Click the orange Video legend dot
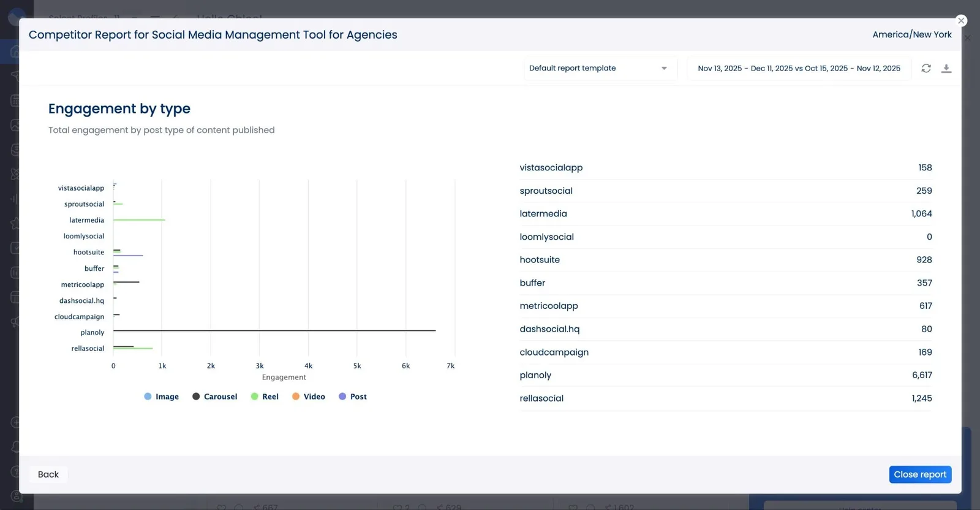The height and width of the screenshot is (510, 980). click(x=296, y=397)
